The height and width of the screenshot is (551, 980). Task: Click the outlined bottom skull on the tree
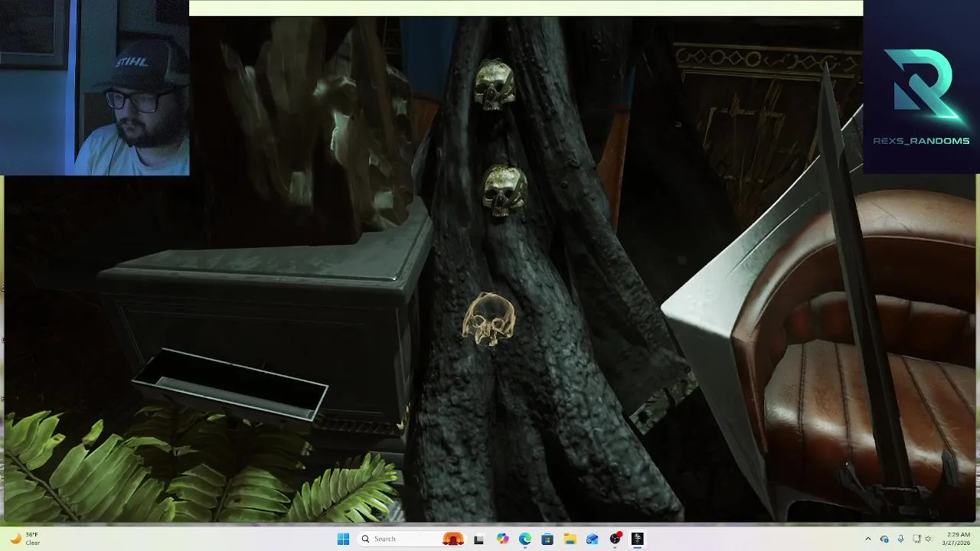(x=489, y=320)
